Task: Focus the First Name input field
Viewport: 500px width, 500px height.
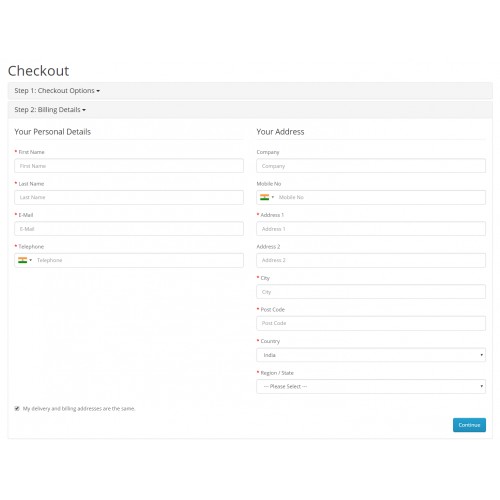Action: pyautogui.click(x=129, y=166)
